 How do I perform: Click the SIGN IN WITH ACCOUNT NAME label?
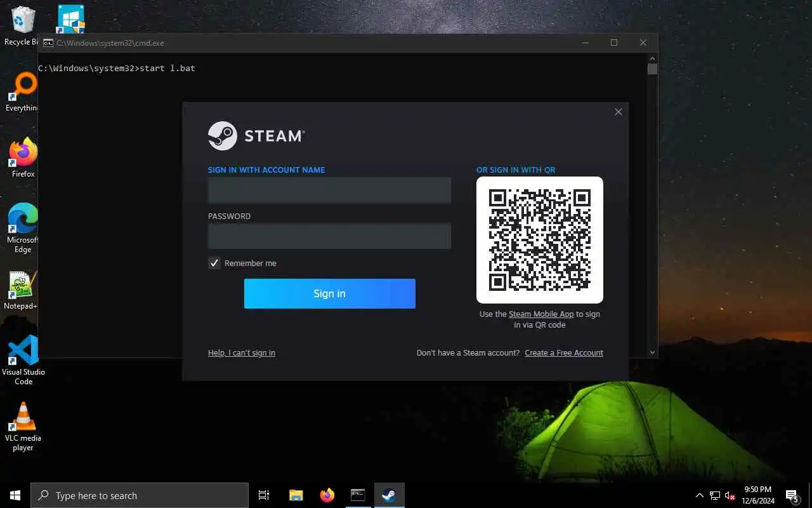(x=266, y=170)
